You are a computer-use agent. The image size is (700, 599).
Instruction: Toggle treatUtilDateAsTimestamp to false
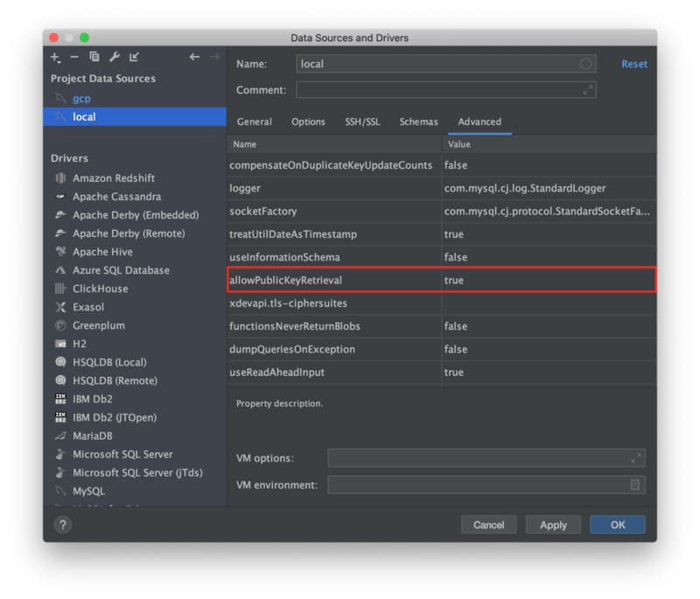pyautogui.click(x=455, y=233)
